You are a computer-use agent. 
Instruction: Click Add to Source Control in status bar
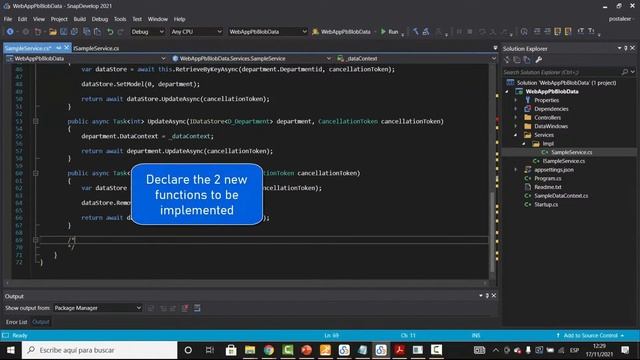coord(591,336)
